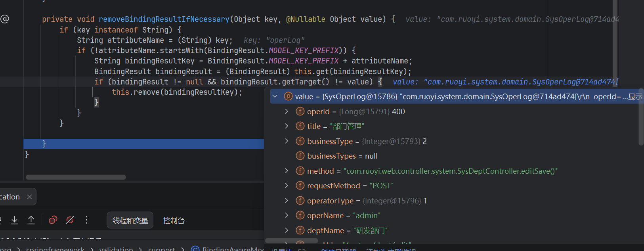This screenshot has height=251, width=644.
Task: Select the operName "admin" value
Action: [x=367, y=215]
